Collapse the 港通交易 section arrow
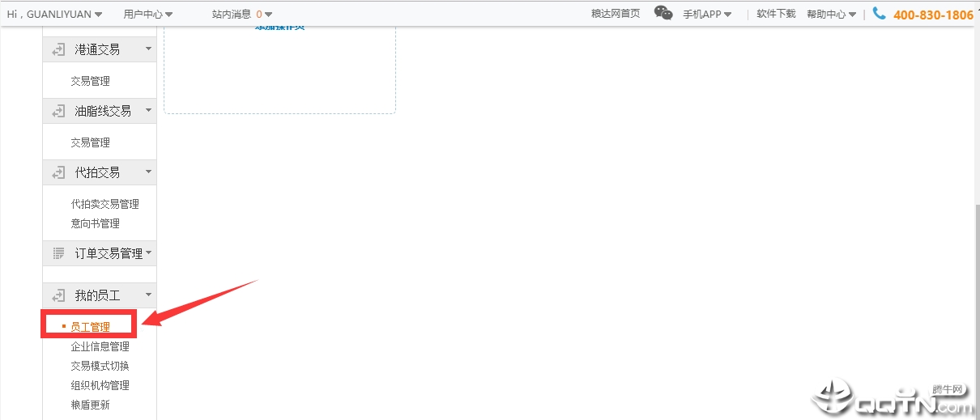This screenshot has height=420, width=980. [147, 49]
